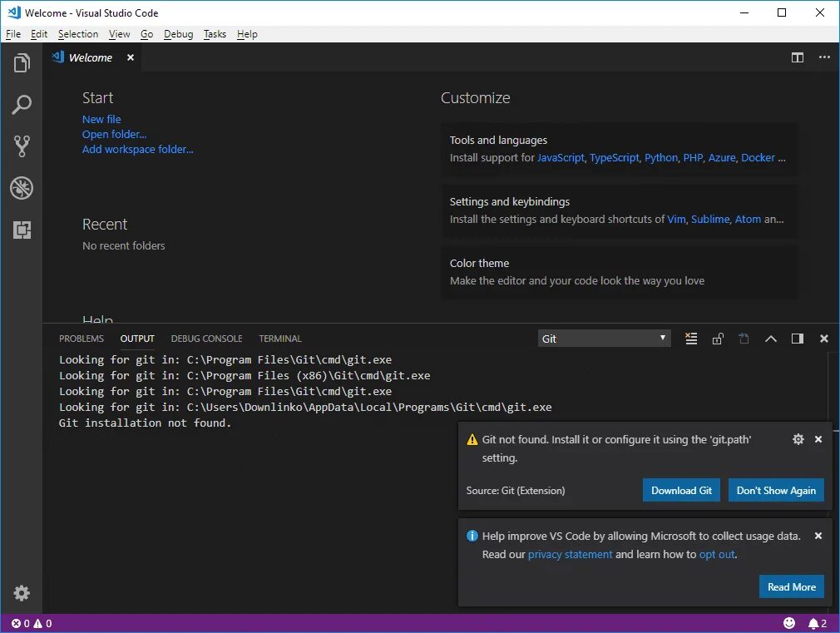
Task: Select the Welcome editor tab
Action: click(x=90, y=57)
